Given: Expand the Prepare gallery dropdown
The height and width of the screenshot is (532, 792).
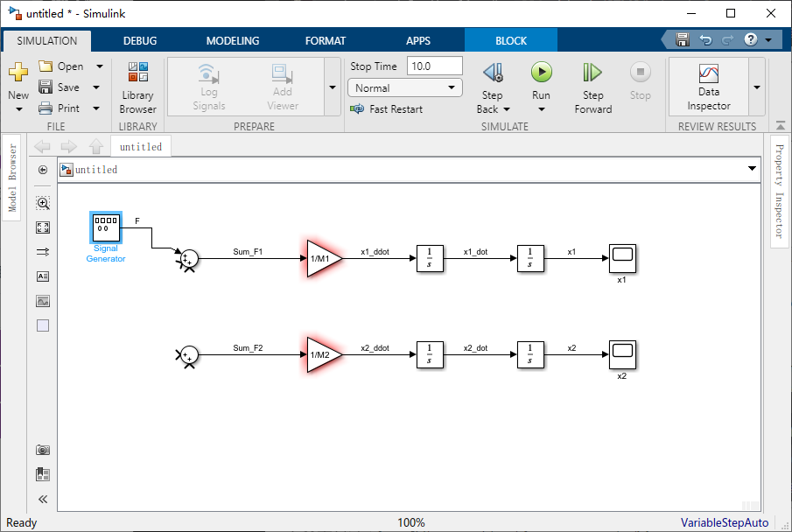Looking at the screenshot, I should pyautogui.click(x=333, y=87).
